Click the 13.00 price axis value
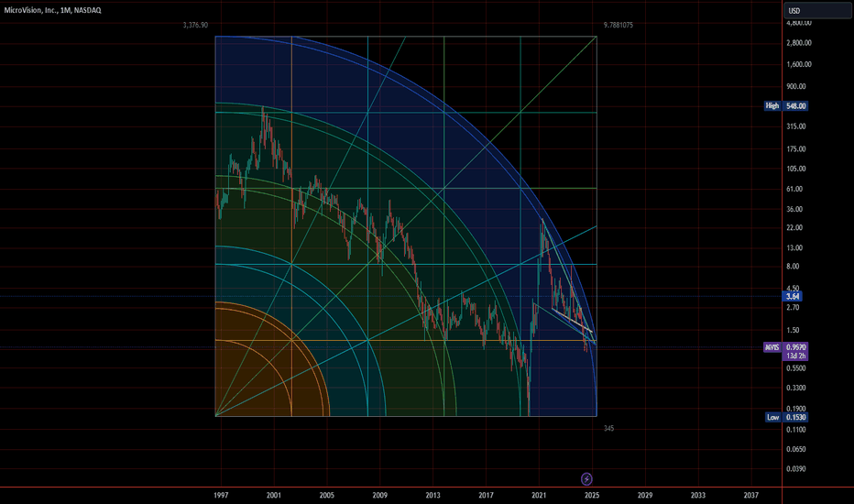This screenshot has height=504, width=854. (x=794, y=248)
